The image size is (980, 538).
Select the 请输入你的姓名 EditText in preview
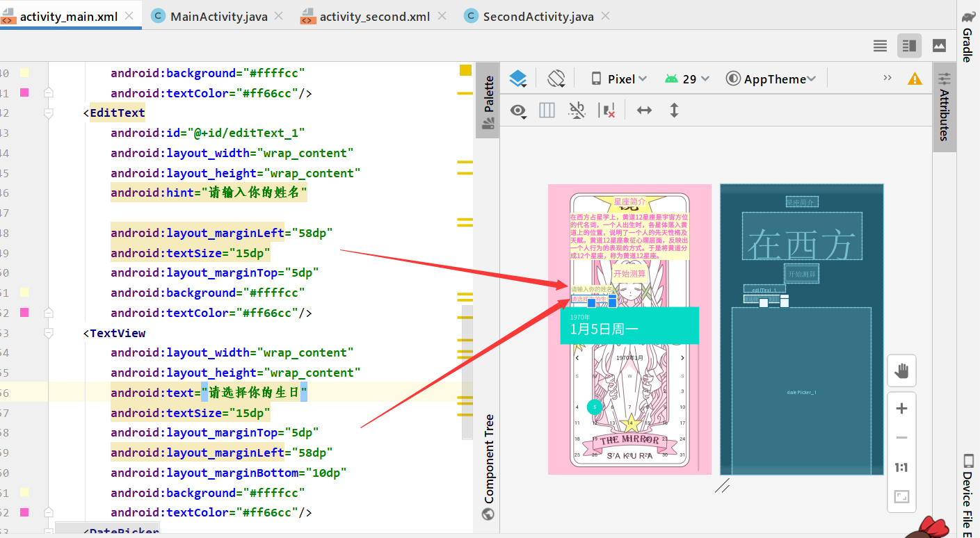coord(592,289)
